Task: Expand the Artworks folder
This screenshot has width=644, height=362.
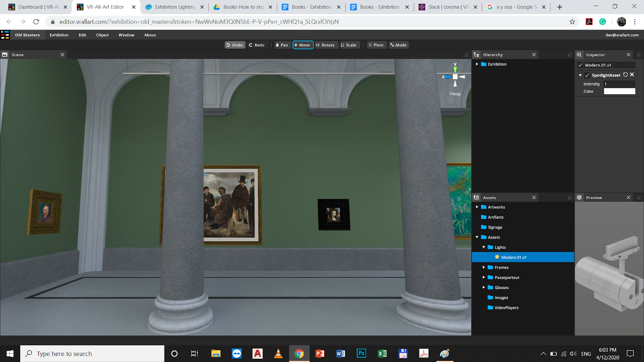Action: 477,207
